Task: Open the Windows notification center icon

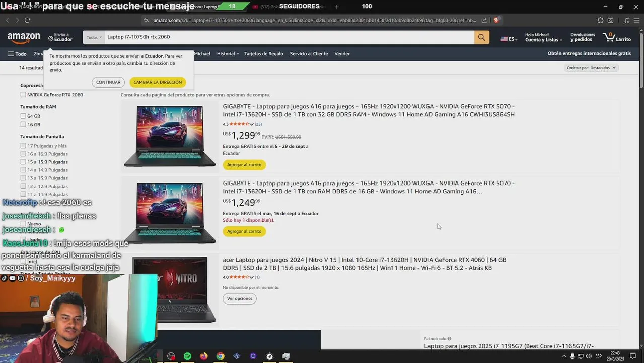Action: click(x=633, y=356)
